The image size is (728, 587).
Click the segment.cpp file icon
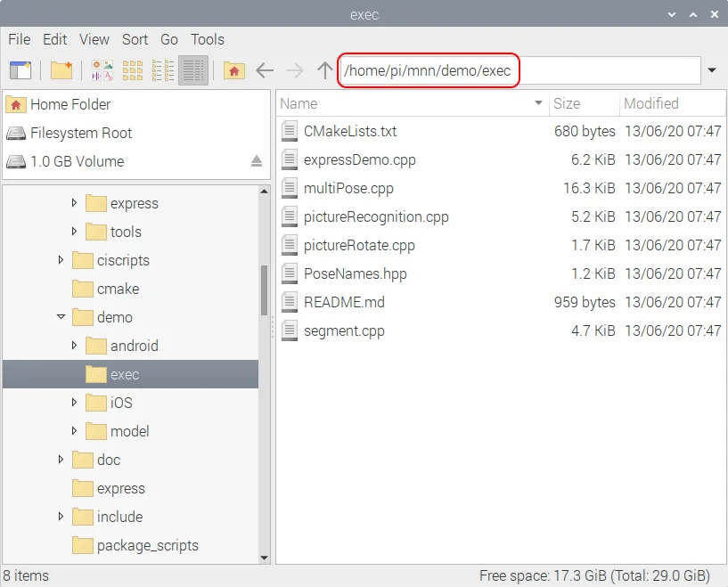click(290, 330)
